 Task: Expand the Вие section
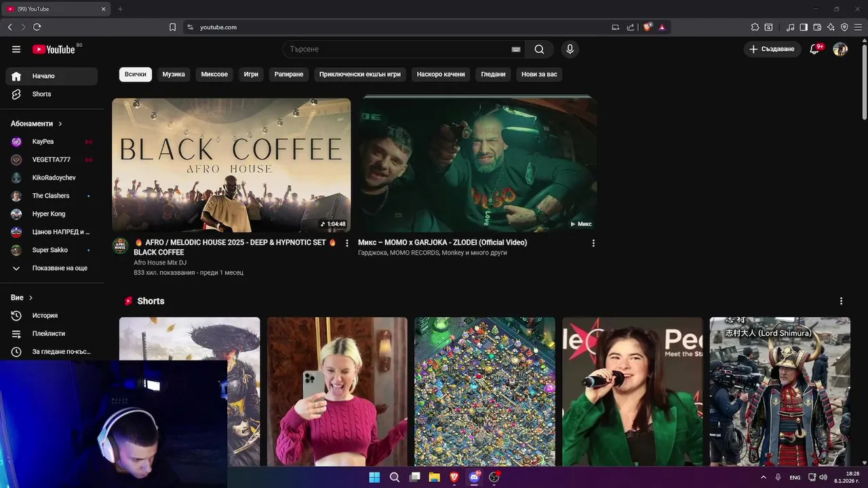coord(22,298)
